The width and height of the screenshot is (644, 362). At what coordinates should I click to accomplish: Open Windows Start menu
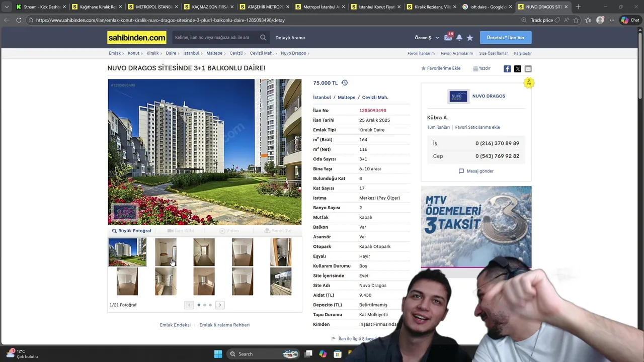[x=218, y=354]
